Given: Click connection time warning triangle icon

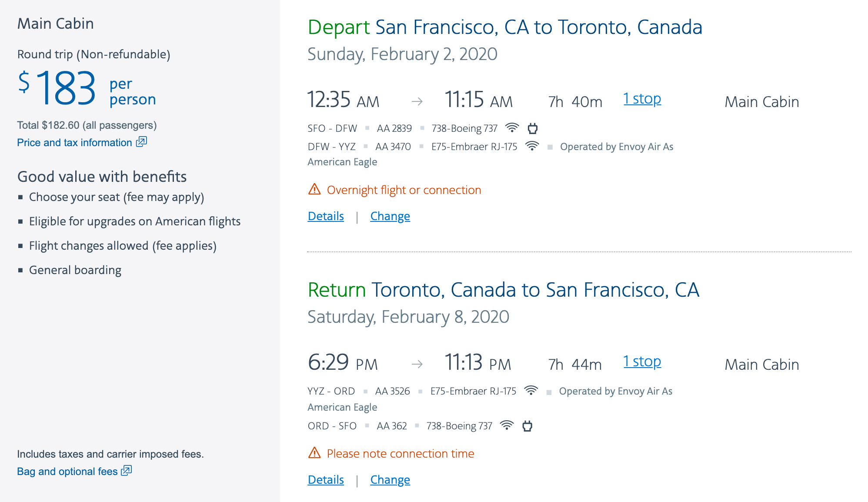Looking at the screenshot, I should (x=314, y=453).
